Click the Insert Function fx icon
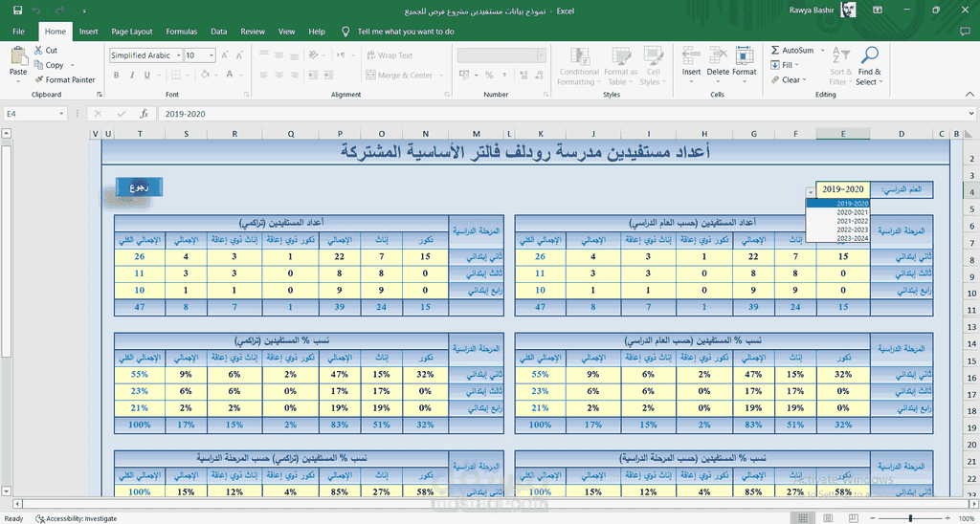Image resolution: width=980 pixels, height=524 pixels. point(144,114)
